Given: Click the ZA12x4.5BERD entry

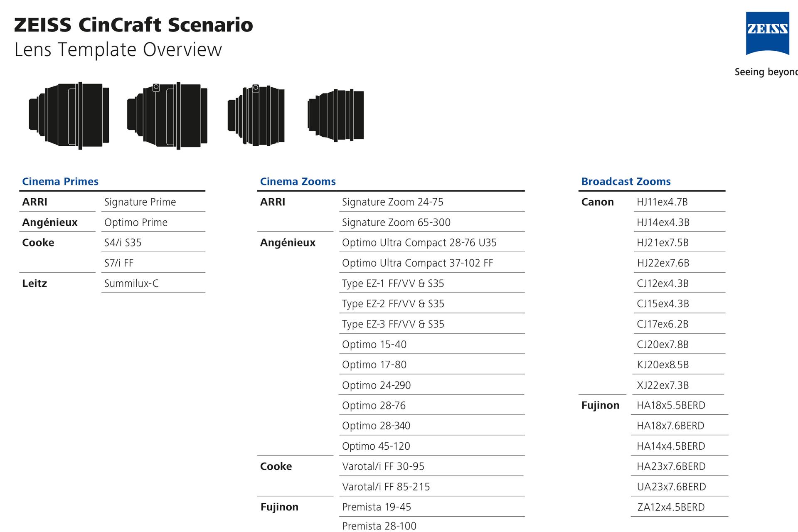Looking at the screenshot, I should [x=671, y=507].
